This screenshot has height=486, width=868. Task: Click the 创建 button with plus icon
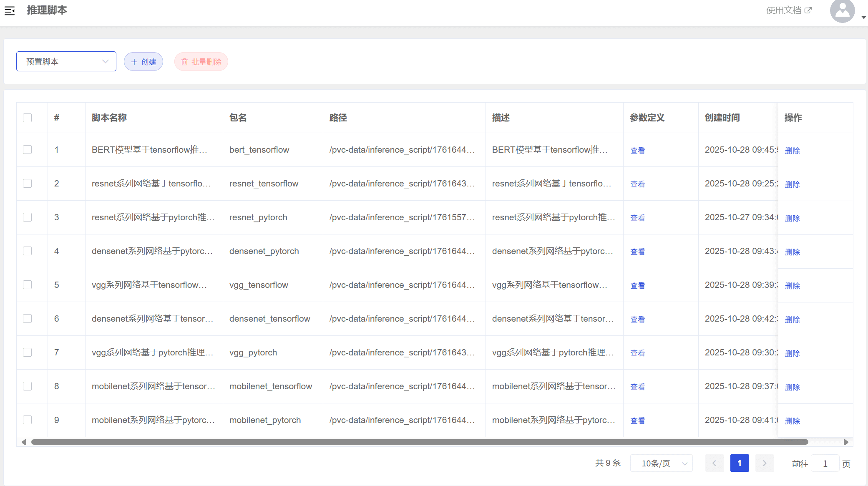coord(143,62)
